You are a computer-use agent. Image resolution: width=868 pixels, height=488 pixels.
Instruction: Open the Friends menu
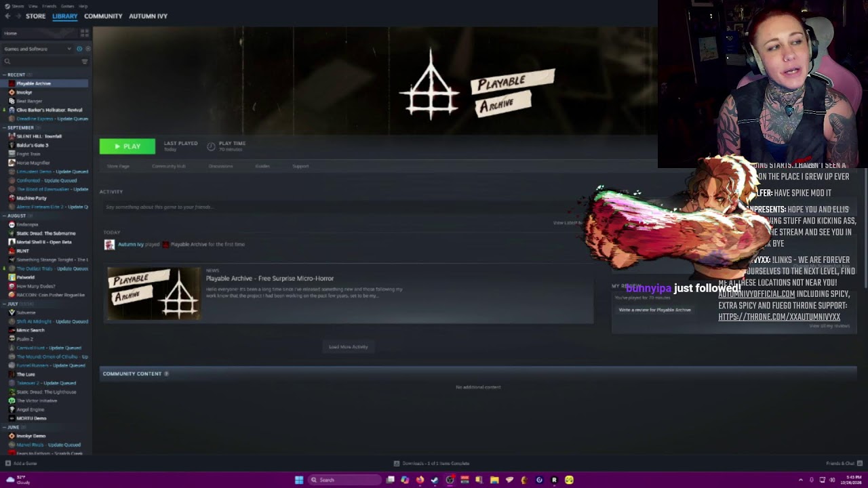[50, 5]
